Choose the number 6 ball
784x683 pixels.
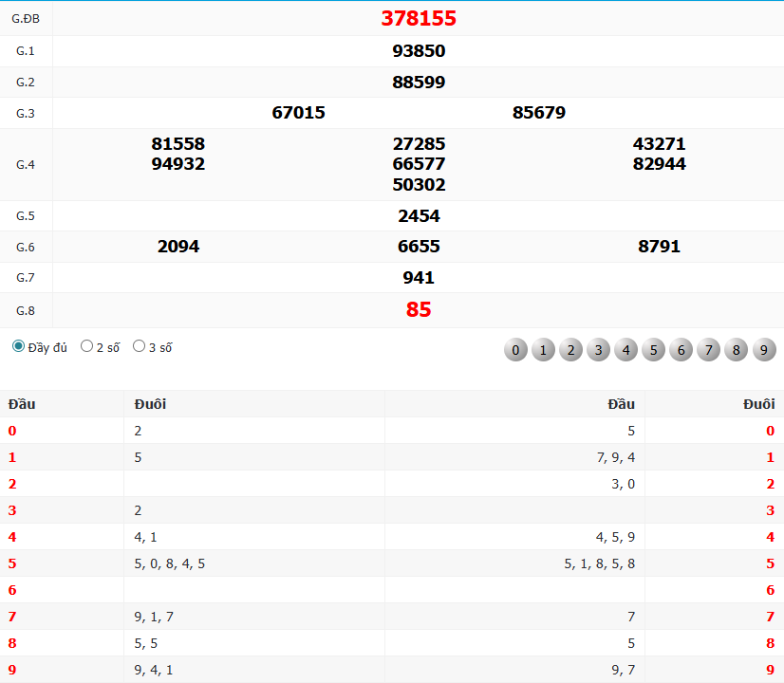point(681,350)
